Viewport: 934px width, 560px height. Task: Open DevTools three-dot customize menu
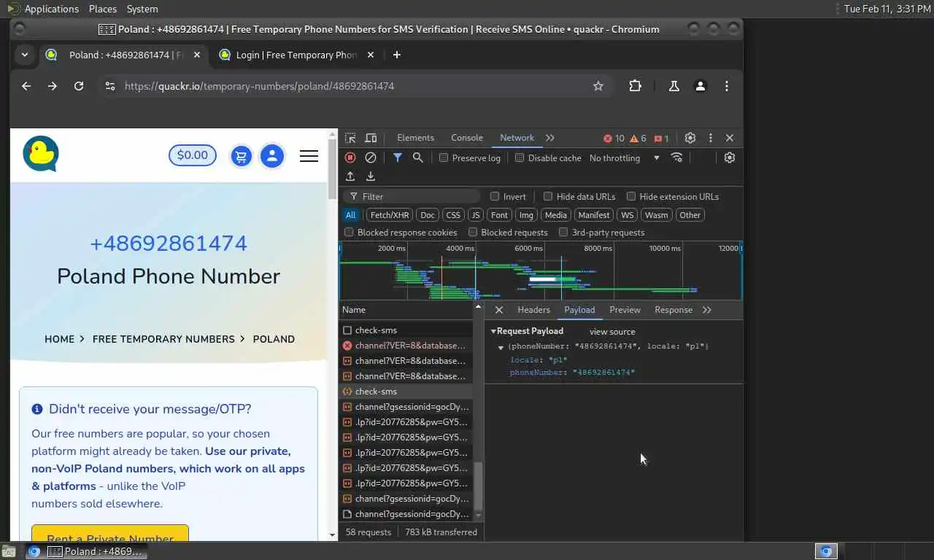(x=710, y=138)
